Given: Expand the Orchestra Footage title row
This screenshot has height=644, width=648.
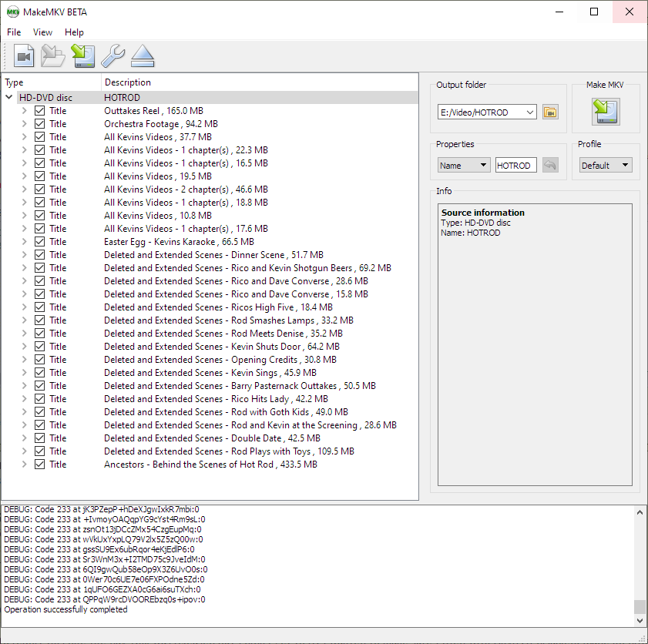Looking at the screenshot, I should 24,124.
